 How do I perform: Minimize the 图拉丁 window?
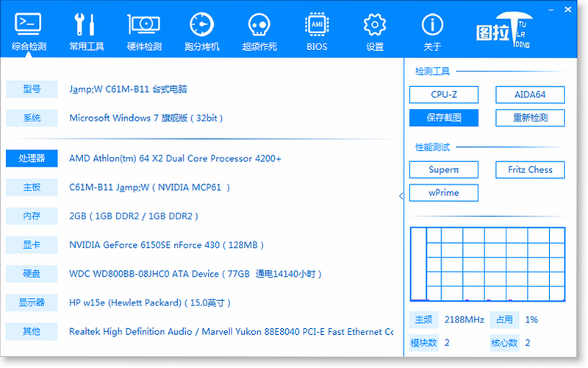(551, 10)
